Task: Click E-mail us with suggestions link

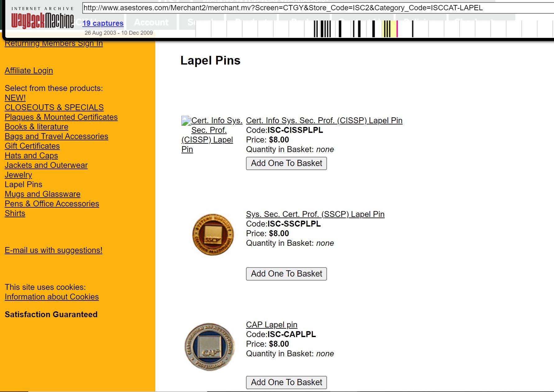Action: click(x=53, y=250)
